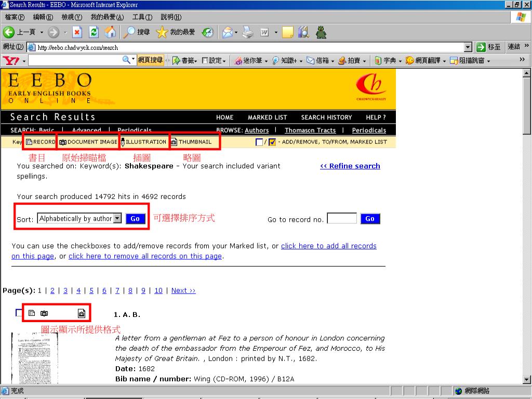Click the checked checkbox in the key legend
Viewport: 532px width, 399px height.
272,142
